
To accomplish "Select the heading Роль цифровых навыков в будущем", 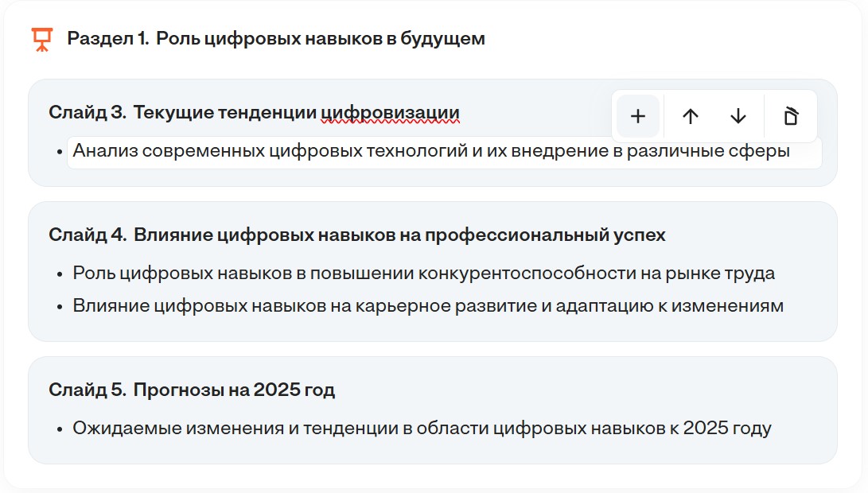I will [322, 36].
